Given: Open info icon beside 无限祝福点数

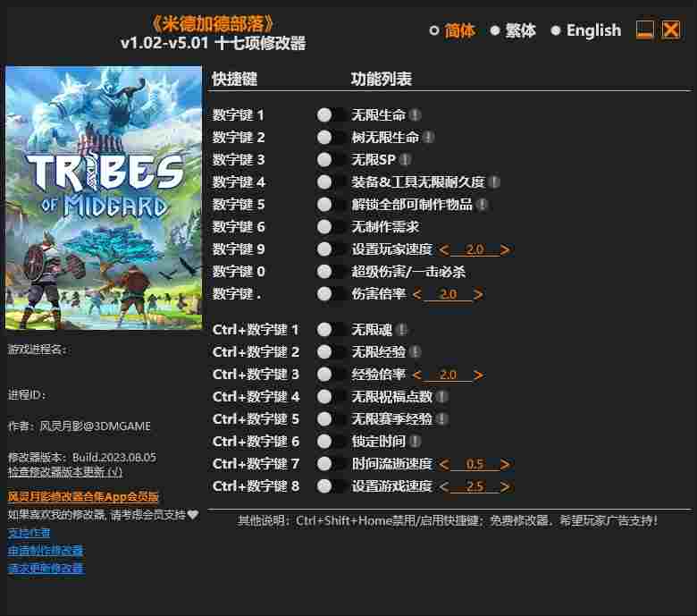Looking at the screenshot, I should coord(441,396).
